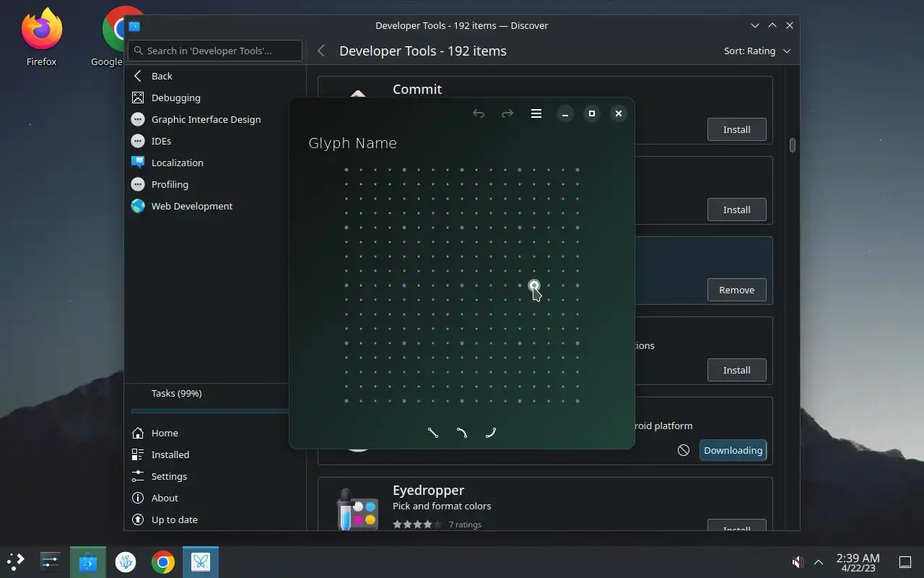Open the Eyedropper app entry

pyautogui.click(x=545, y=504)
